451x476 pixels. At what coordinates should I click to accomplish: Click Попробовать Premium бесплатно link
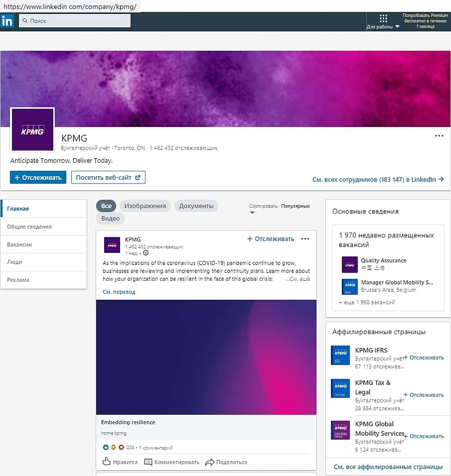(x=425, y=21)
